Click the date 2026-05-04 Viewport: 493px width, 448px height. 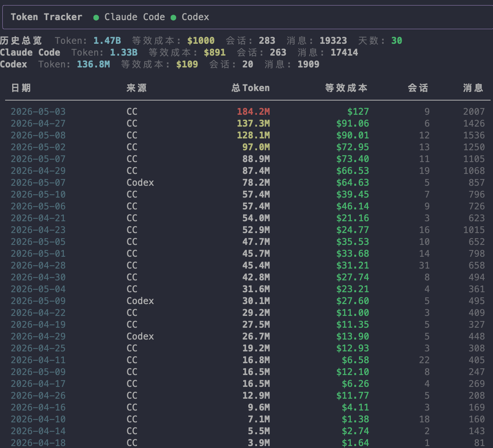(x=38, y=289)
